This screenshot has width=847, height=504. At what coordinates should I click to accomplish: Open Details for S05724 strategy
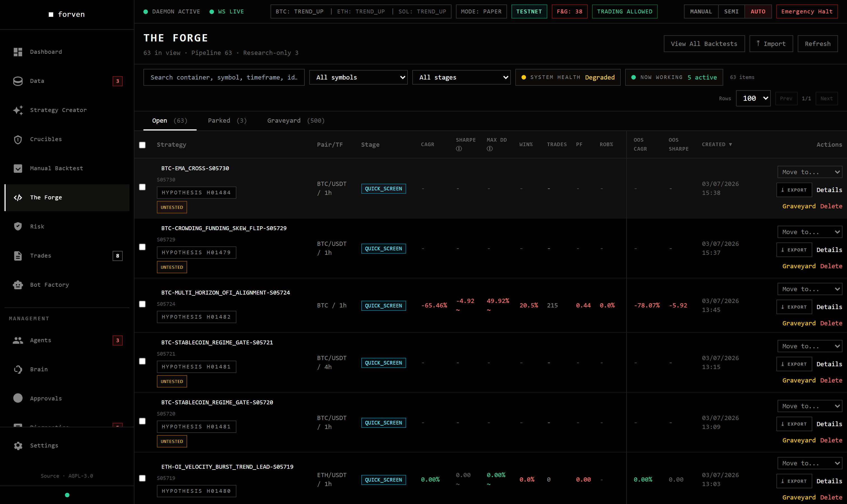click(829, 307)
